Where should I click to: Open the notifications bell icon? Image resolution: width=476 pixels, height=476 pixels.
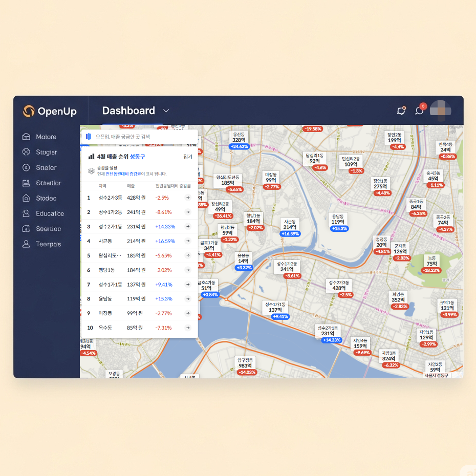click(401, 111)
